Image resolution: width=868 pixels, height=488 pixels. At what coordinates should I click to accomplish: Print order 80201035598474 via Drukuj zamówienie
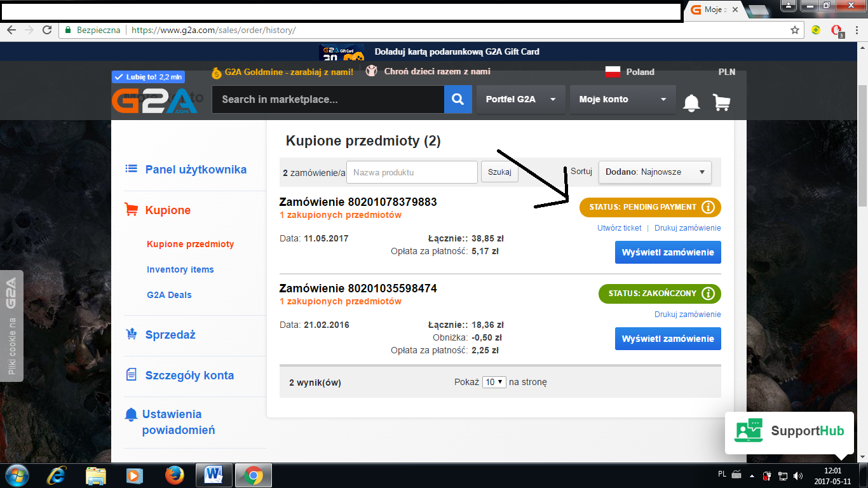[x=688, y=315]
